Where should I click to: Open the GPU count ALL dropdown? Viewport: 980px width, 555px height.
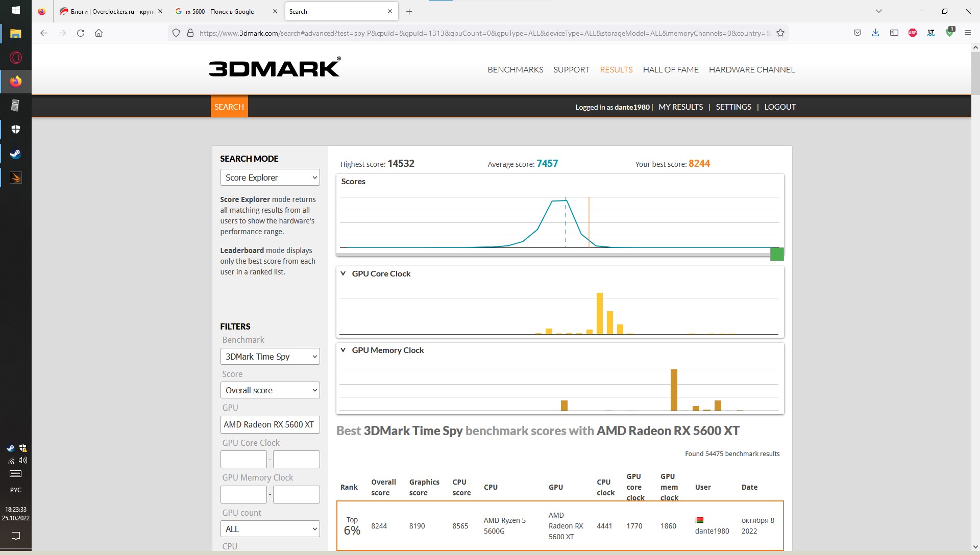point(270,529)
